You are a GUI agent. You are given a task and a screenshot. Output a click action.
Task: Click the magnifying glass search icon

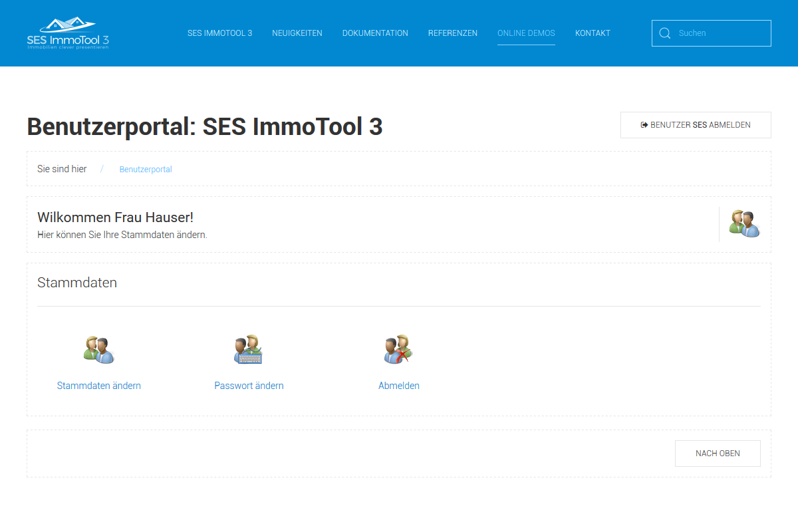click(664, 33)
